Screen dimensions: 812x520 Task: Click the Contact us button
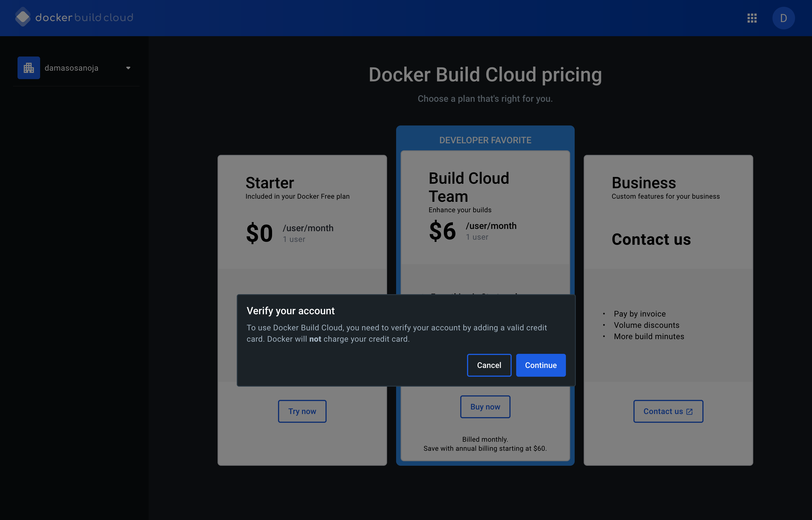click(663, 411)
